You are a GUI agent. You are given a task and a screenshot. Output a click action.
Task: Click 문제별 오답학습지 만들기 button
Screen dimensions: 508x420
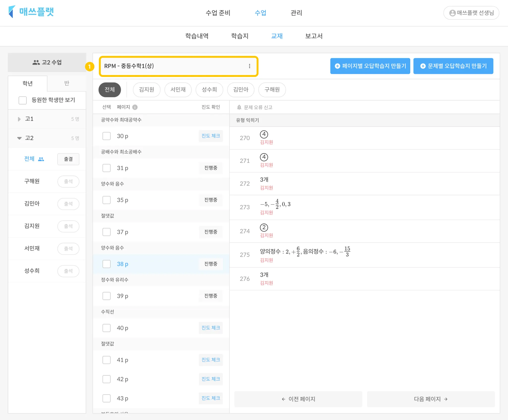(x=453, y=66)
